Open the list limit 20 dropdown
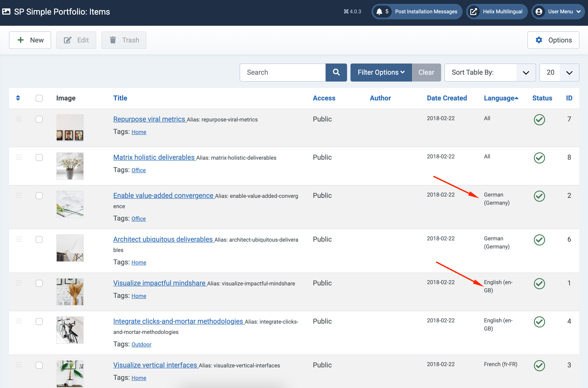The height and width of the screenshot is (388, 588). pyautogui.click(x=559, y=73)
